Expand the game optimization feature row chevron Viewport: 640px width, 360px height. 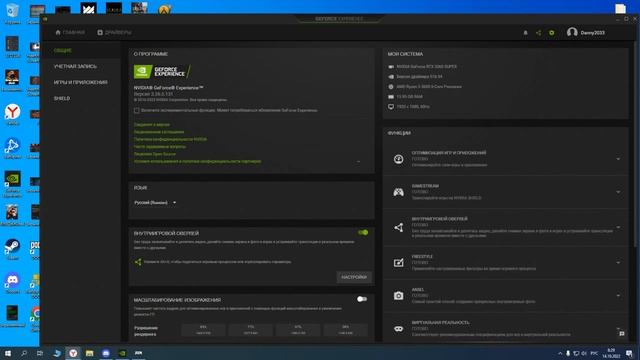pos(618,159)
